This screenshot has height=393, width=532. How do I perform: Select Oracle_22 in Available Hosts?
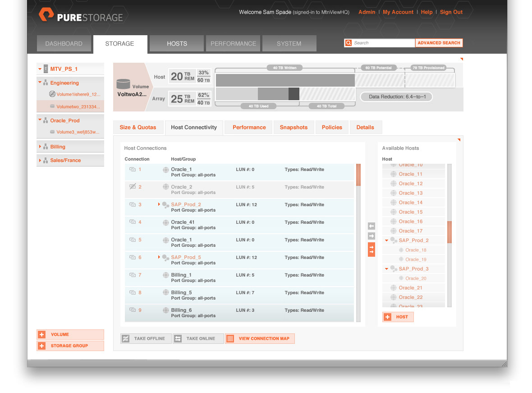(413, 297)
